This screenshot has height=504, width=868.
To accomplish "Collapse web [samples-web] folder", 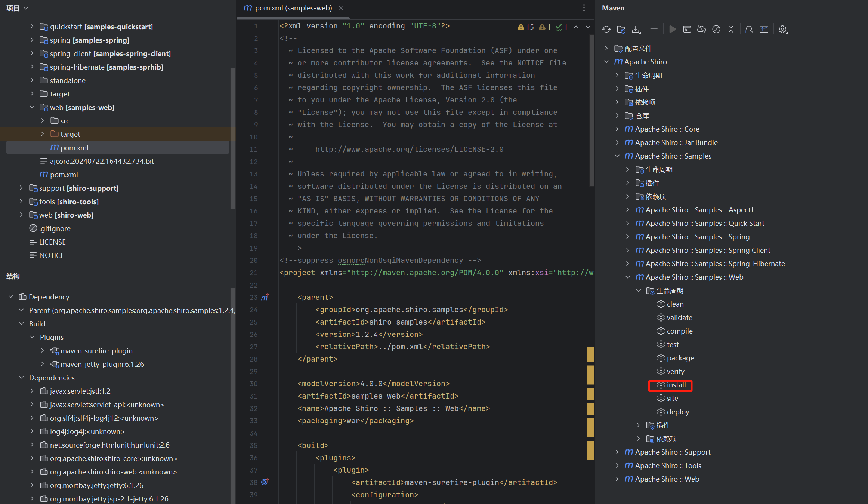I will click(x=32, y=107).
